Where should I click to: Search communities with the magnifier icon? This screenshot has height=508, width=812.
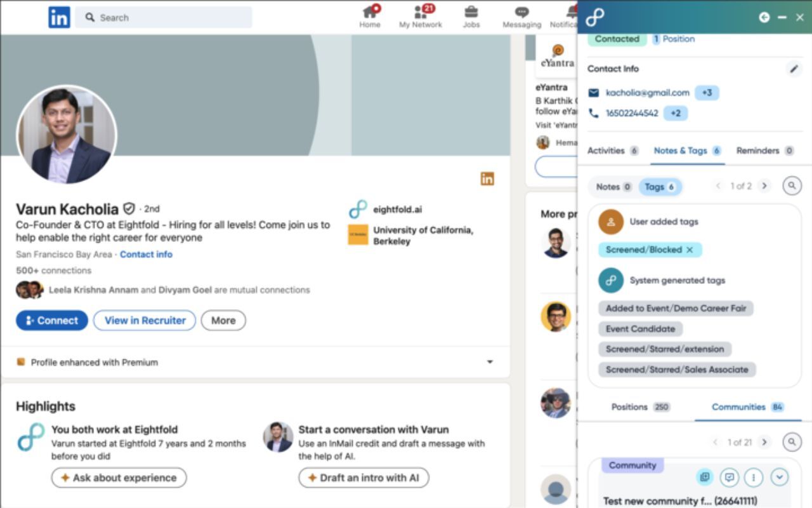tap(792, 442)
